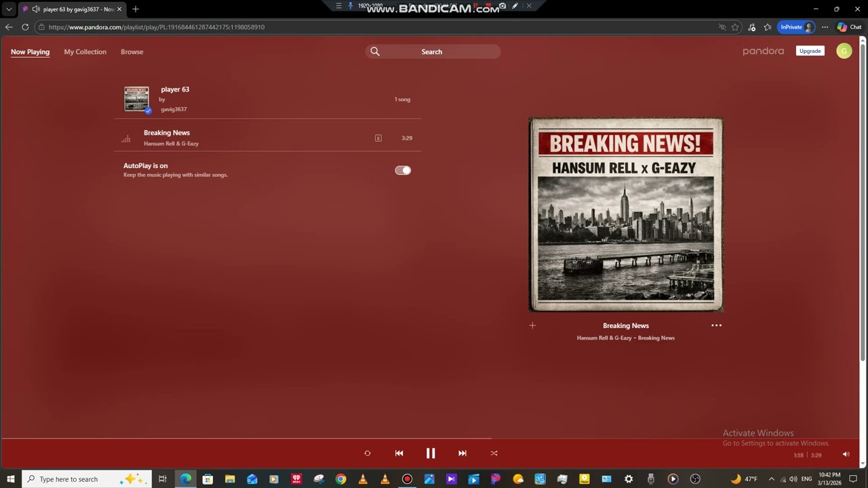The width and height of the screenshot is (868, 488).
Task: Turn off the AutoPlay switch
Action: click(x=403, y=170)
